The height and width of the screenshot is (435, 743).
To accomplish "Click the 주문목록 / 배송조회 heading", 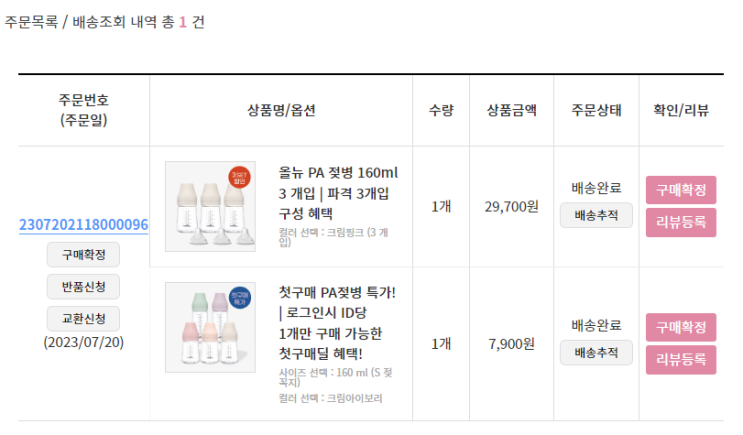I will [x=65, y=22].
